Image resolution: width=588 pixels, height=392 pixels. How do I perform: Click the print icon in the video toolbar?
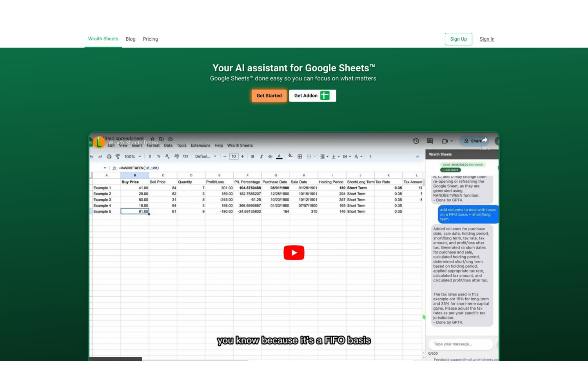pyautogui.click(x=109, y=157)
